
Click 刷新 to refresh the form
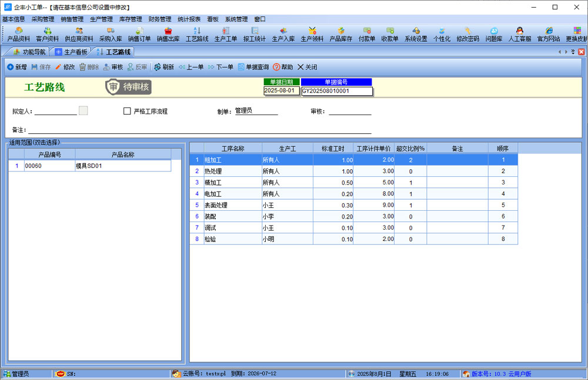[x=164, y=67]
